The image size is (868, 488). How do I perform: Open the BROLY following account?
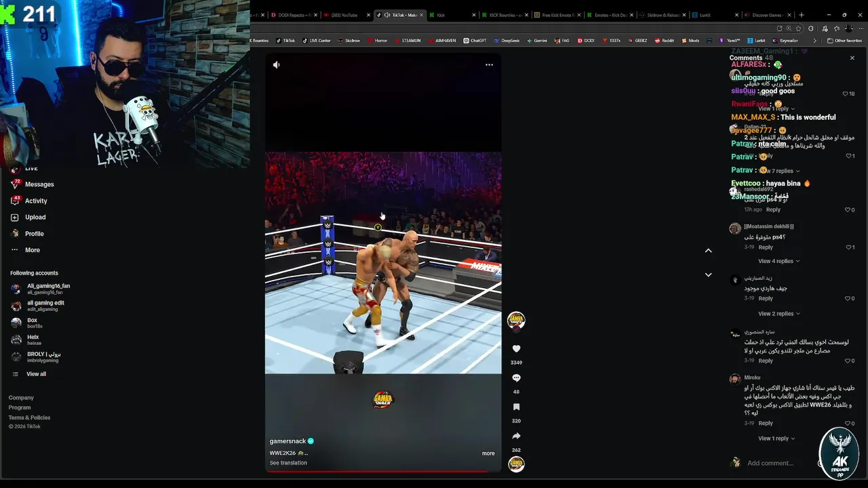(37, 357)
